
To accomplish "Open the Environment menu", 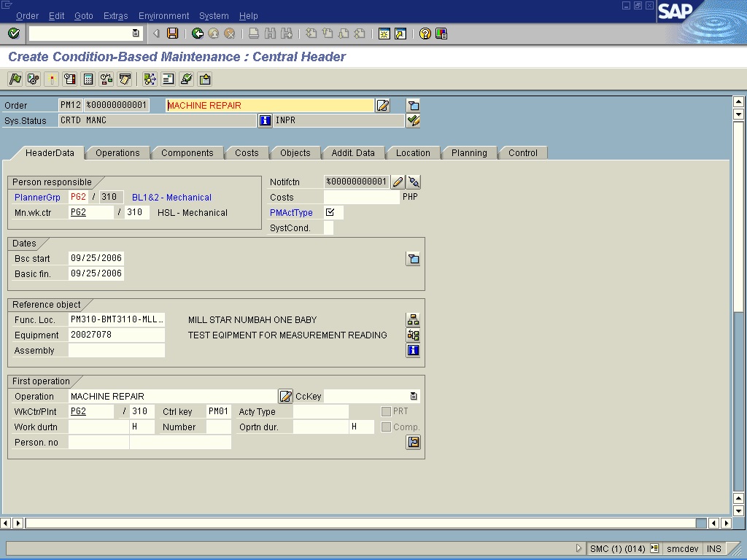I will pos(163,15).
